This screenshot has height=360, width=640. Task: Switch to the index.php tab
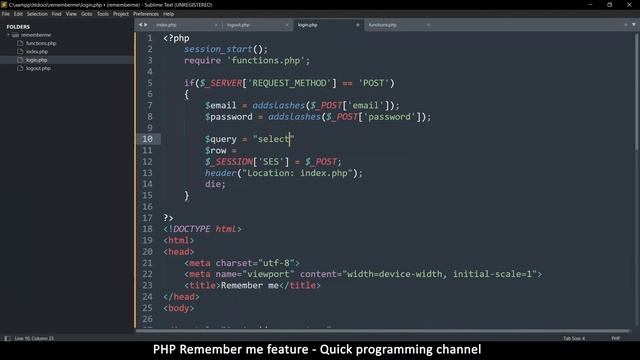[167, 25]
